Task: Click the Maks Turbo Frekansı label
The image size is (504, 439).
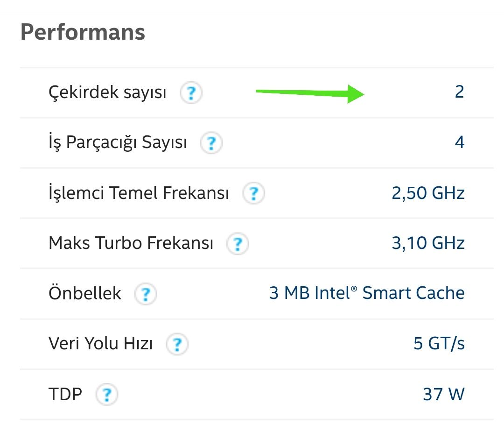Action: point(131,243)
